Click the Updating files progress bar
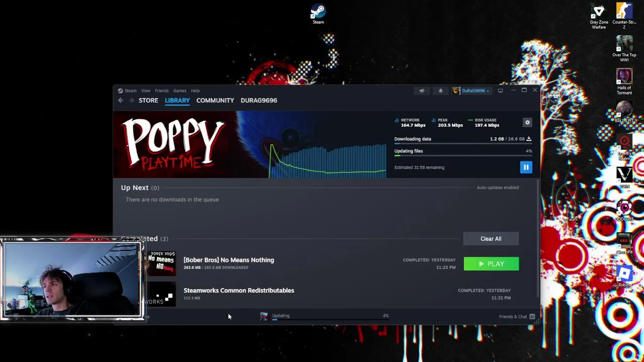The width and height of the screenshot is (644, 362). 463,156
